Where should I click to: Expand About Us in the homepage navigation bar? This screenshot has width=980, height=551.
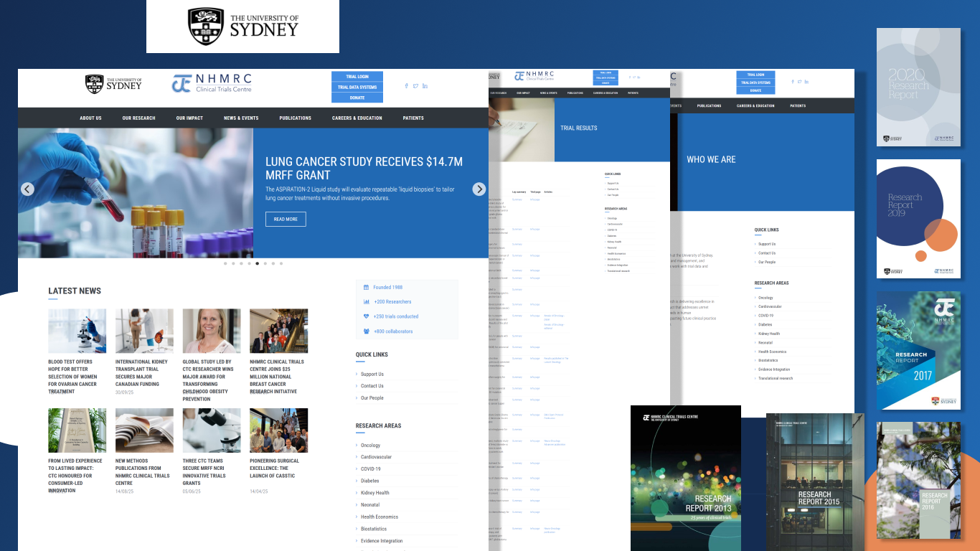[90, 118]
